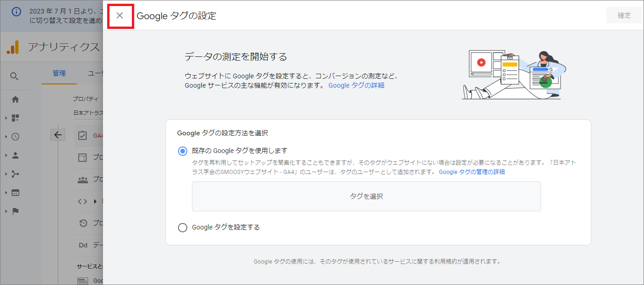Open the acquisition branch icon in sidebar

(x=15, y=174)
